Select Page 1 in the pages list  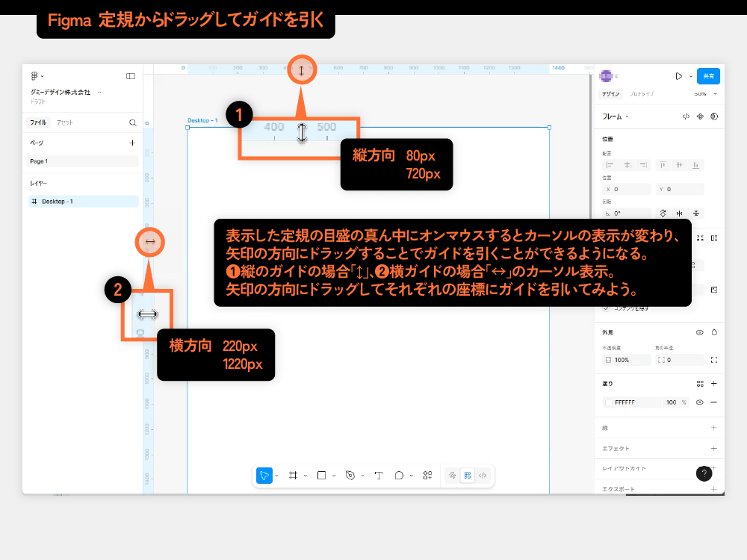coord(83,161)
